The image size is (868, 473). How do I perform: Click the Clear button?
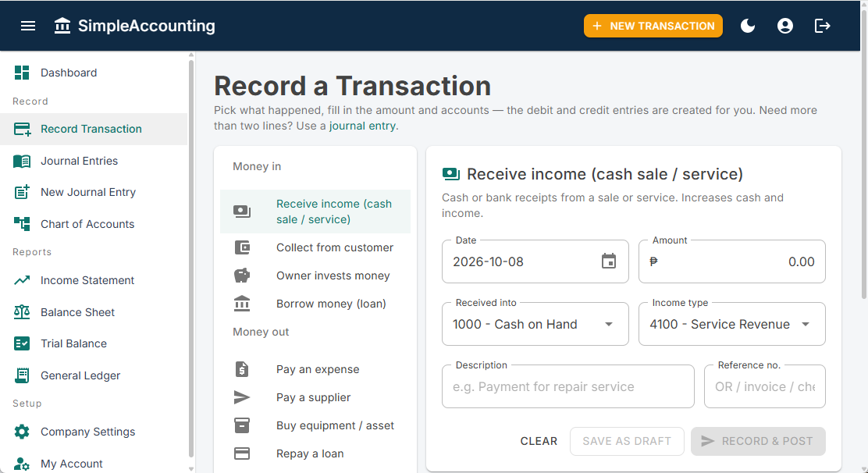[539, 441]
